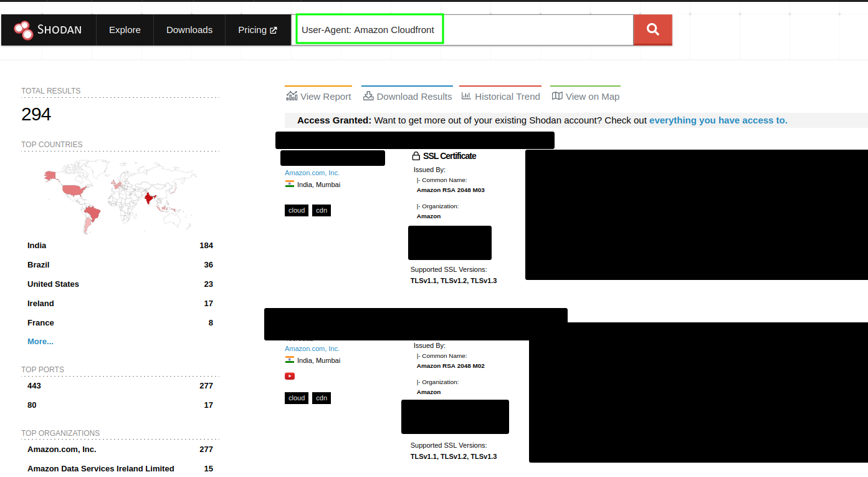868x477 pixels.
Task: Open the Explore menu item
Action: pos(124,29)
